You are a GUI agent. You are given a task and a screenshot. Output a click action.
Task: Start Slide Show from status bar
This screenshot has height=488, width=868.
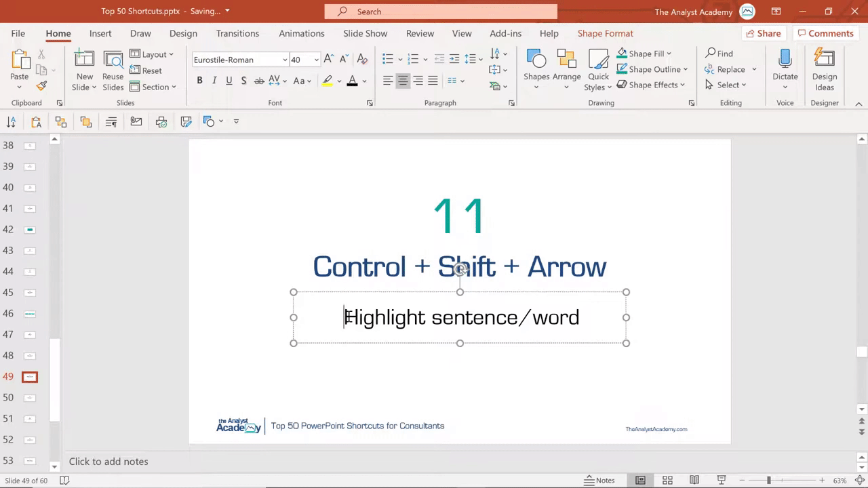click(722, 480)
